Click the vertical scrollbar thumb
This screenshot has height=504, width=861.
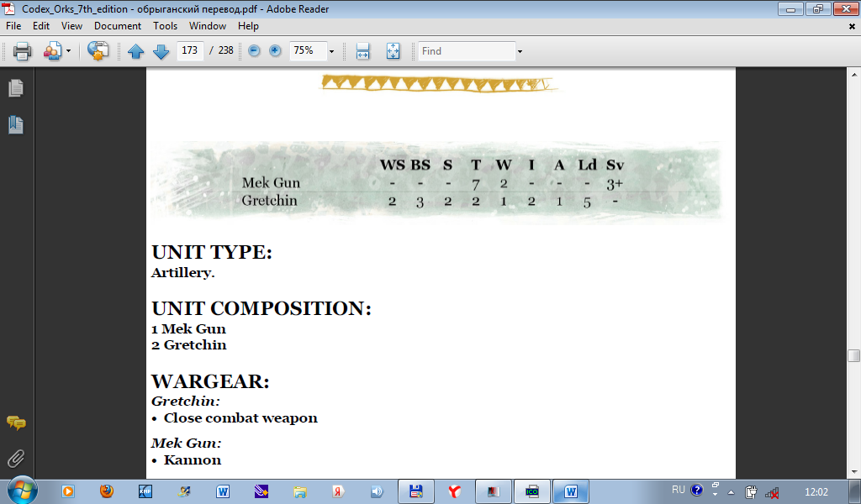point(853,355)
